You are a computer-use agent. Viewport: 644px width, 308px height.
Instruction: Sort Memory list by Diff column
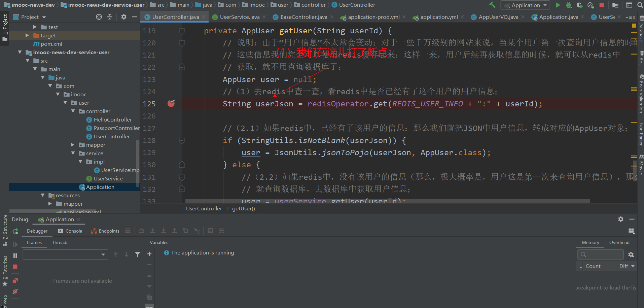(627, 266)
